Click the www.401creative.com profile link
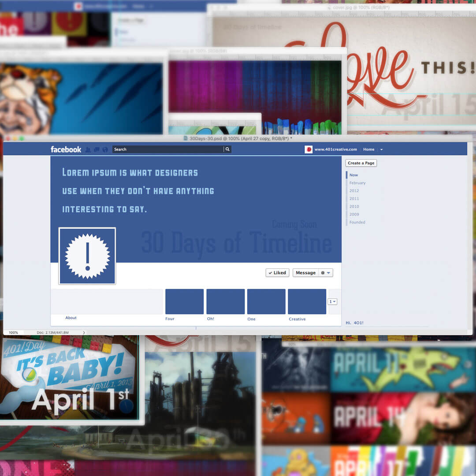Screen dimensions: 476x476 pyautogui.click(x=335, y=149)
